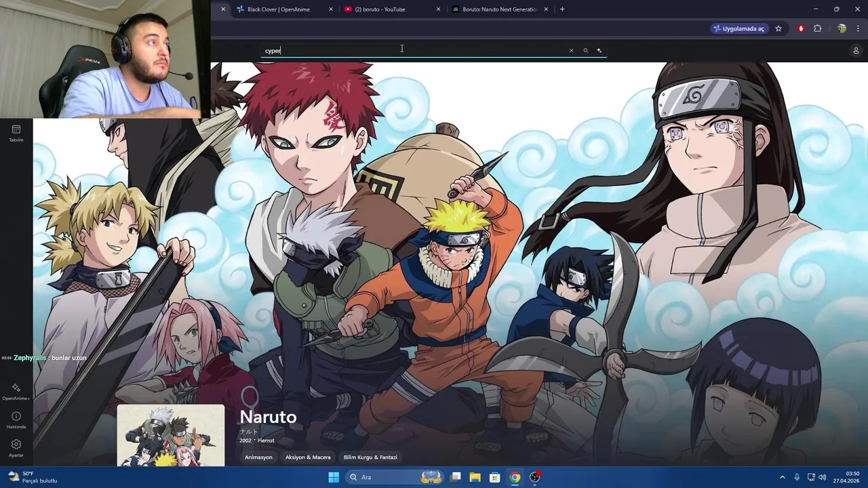Click the Chrome icon in the taskbar

click(515, 477)
